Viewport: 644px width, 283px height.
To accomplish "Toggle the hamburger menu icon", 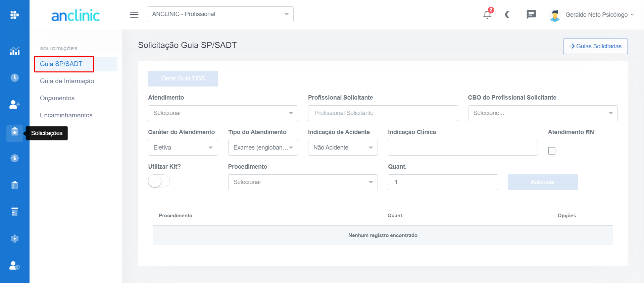I will tap(134, 15).
